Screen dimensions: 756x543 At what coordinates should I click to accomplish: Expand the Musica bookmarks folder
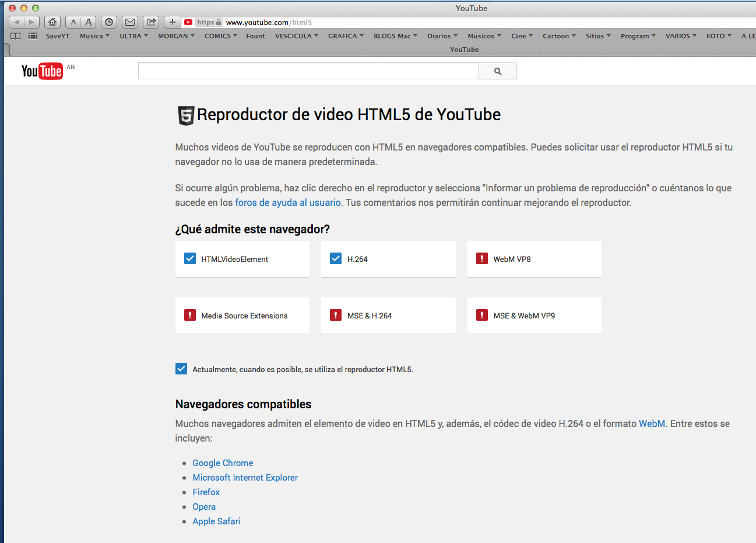[x=94, y=36]
